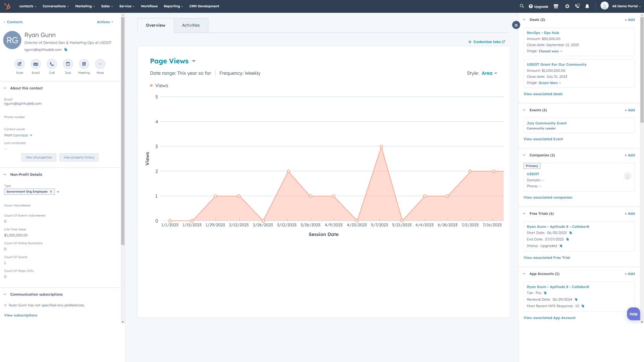
Task: Open the Page Views report dropdown
Action: point(173,61)
